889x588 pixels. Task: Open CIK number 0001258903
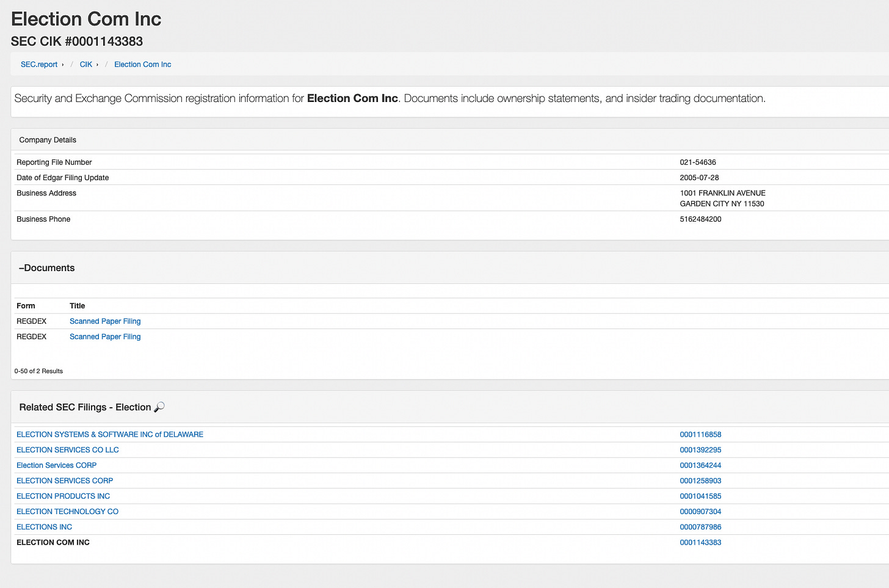[x=700, y=481]
